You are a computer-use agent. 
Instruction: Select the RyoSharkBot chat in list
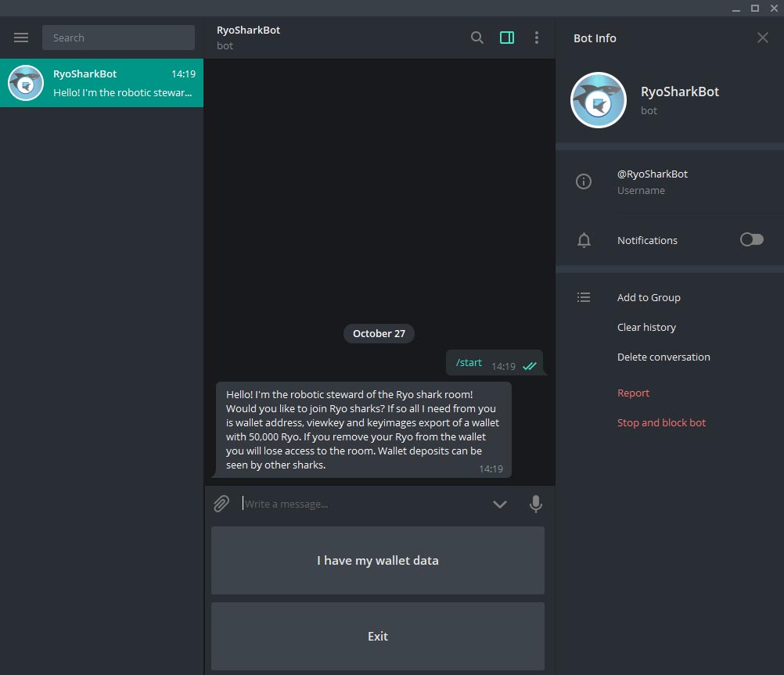[102, 83]
